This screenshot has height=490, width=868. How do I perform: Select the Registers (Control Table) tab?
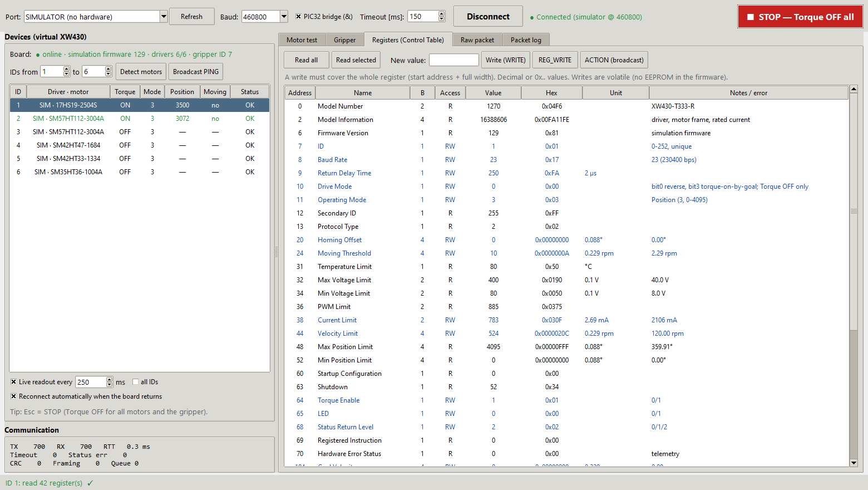[408, 40]
